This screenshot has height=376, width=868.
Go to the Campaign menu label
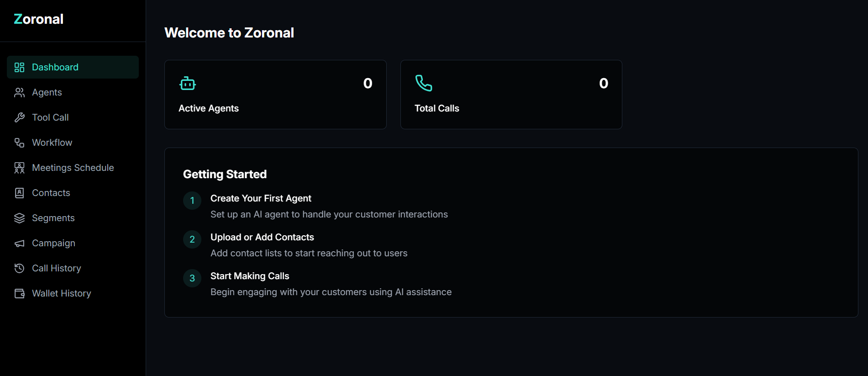(53, 244)
